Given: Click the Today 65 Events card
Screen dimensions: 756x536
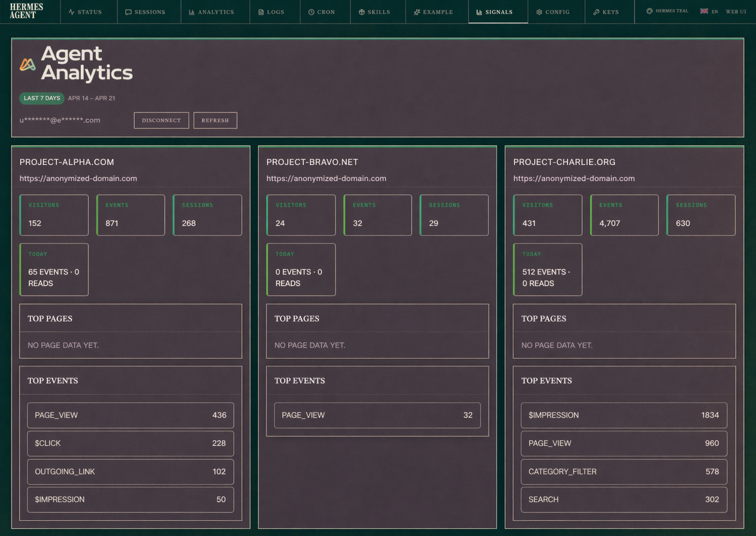Looking at the screenshot, I should [54, 270].
